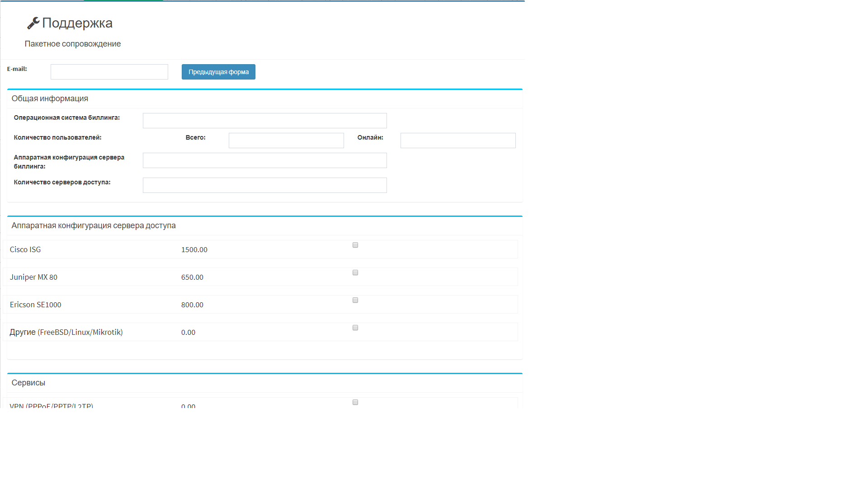Viewport: 868px width, 488px height.
Task: Click the E-mail input field
Action: [109, 72]
